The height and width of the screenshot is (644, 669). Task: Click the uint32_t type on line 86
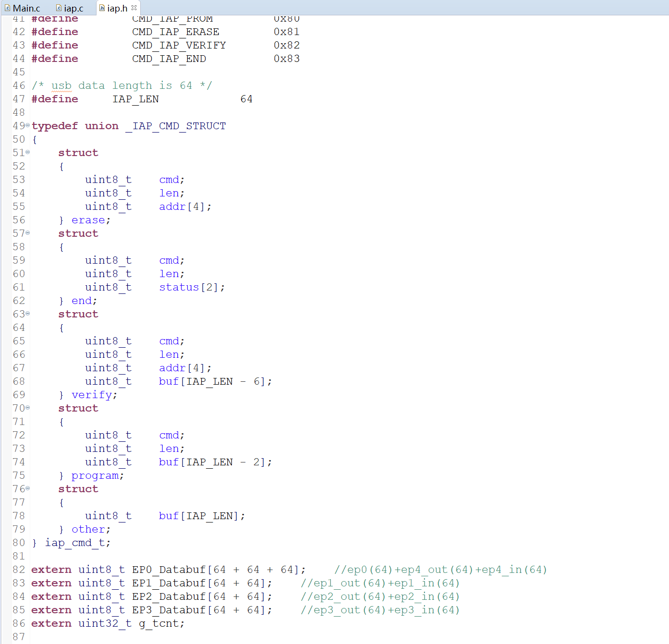pos(105,623)
